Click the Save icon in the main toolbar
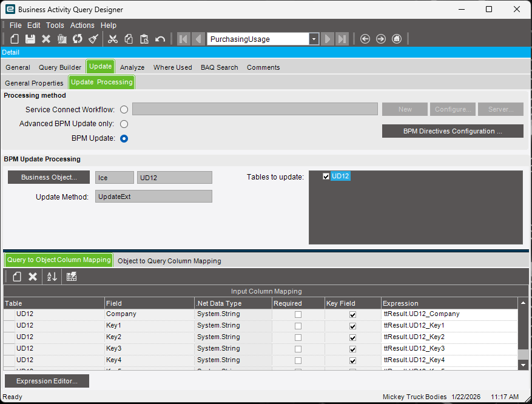Image resolution: width=532 pixels, height=404 pixels. [x=30, y=39]
